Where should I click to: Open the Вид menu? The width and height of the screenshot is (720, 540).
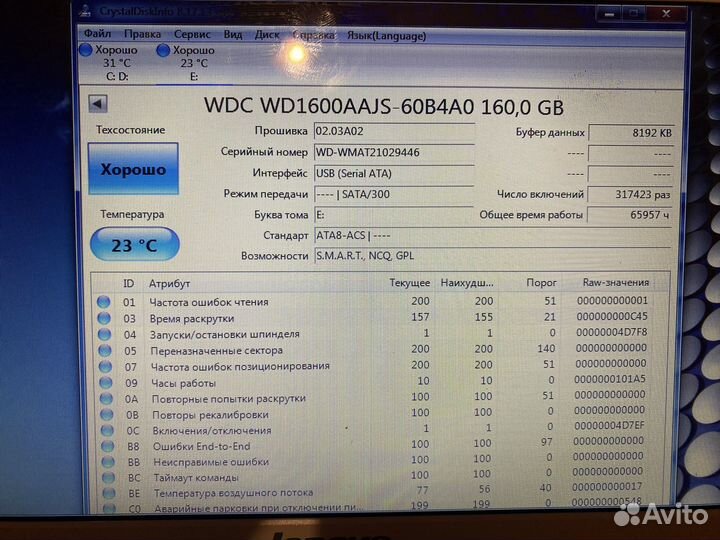pos(233,35)
